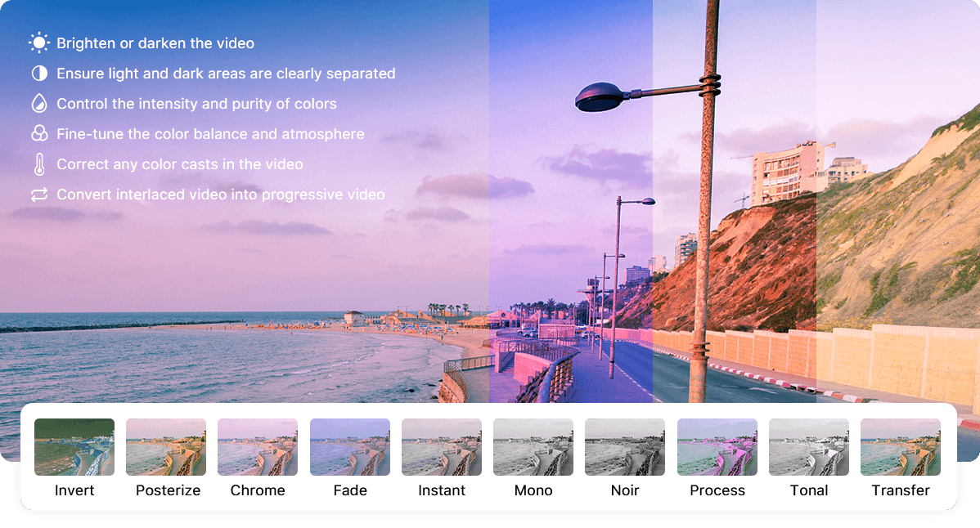Image resolution: width=980 pixels, height=528 pixels.
Task: Click "Correct any color casts" text
Action: (180, 164)
